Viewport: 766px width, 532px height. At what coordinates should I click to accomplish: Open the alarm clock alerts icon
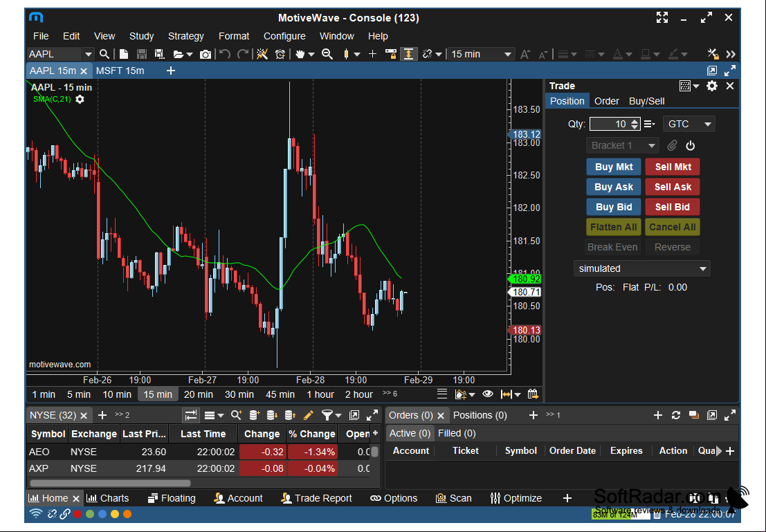pos(280,54)
